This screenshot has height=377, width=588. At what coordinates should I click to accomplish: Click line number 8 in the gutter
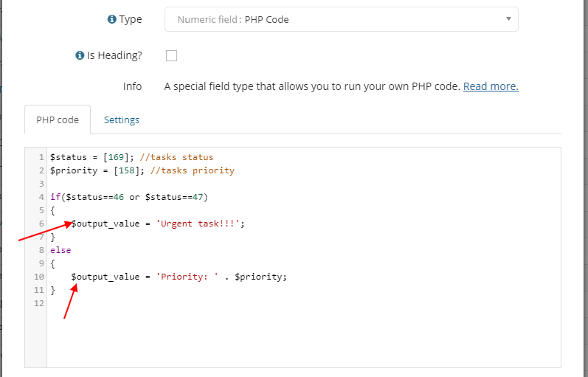click(40, 250)
